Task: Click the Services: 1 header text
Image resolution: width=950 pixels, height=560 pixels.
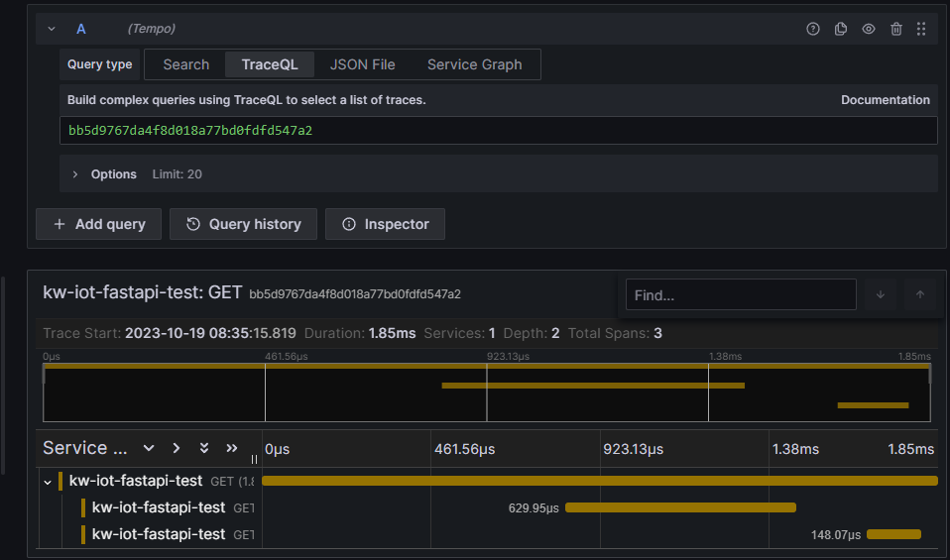Action: [459, 333]
